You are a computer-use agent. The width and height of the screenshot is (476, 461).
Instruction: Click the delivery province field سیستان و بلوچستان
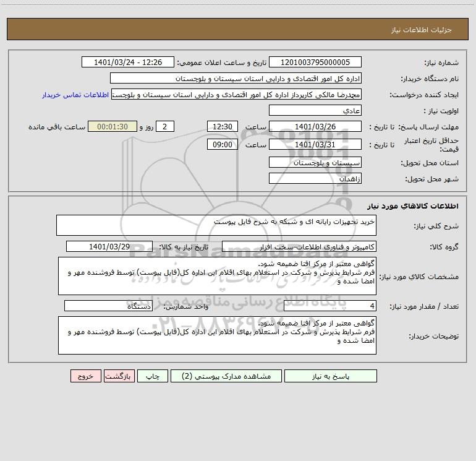(315, 162)
